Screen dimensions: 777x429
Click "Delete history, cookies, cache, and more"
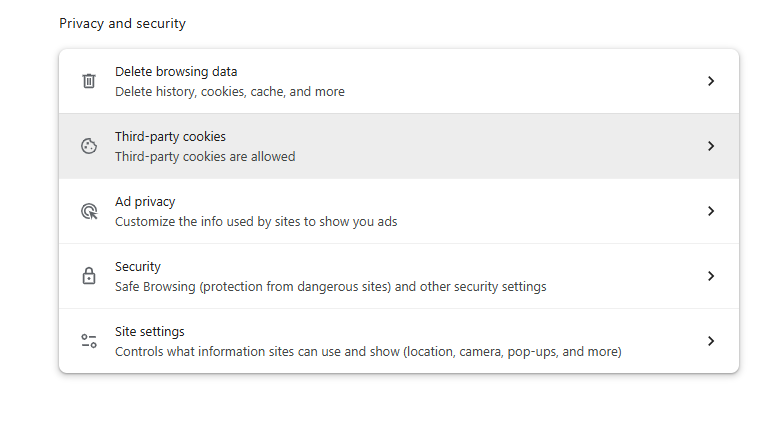230,92
